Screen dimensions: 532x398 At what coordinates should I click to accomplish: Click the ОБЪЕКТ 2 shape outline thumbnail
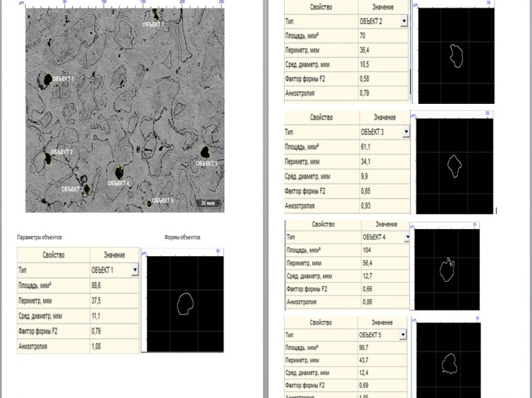456,55
